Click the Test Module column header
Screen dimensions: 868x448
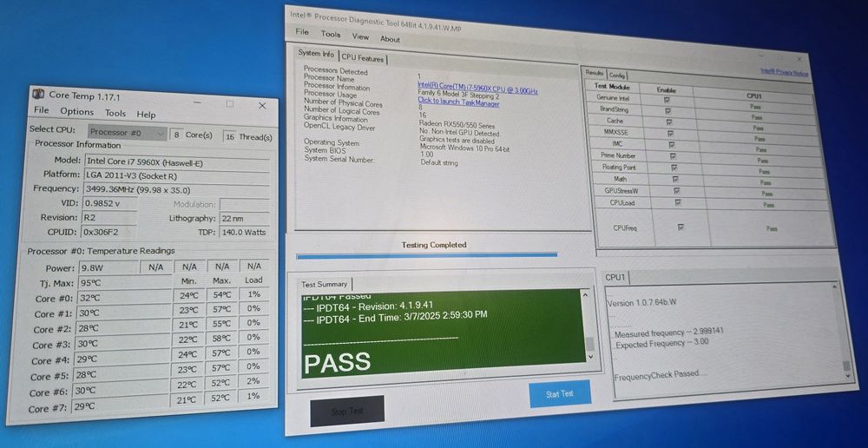(x=611, y=87)
